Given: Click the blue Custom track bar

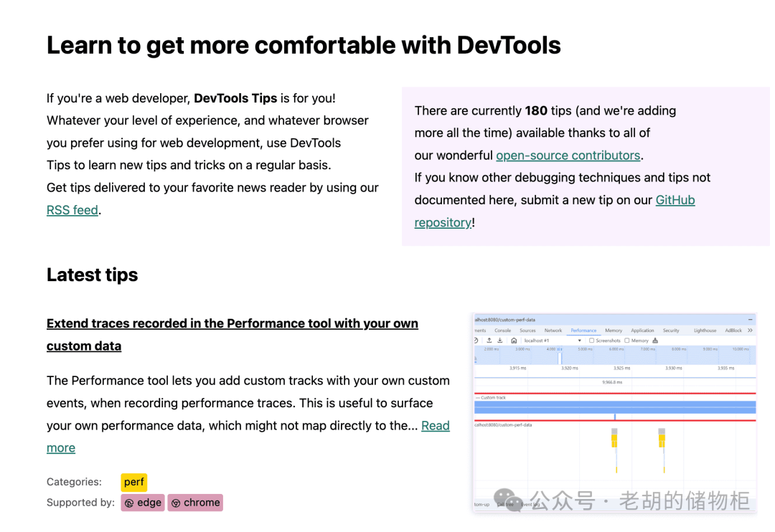Looking at the screenshot, I should [x=615, y=407].
